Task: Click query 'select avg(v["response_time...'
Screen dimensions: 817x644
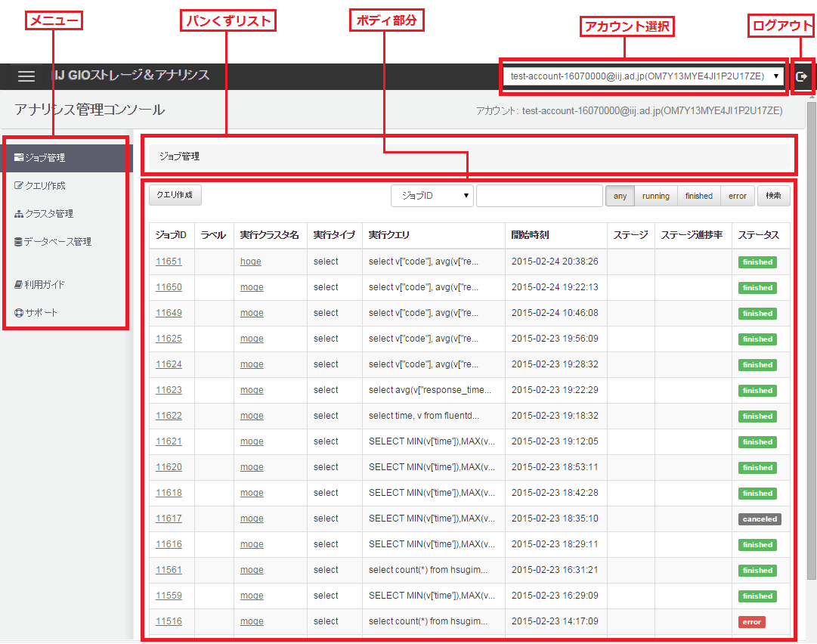Action: tap(430, 390)
